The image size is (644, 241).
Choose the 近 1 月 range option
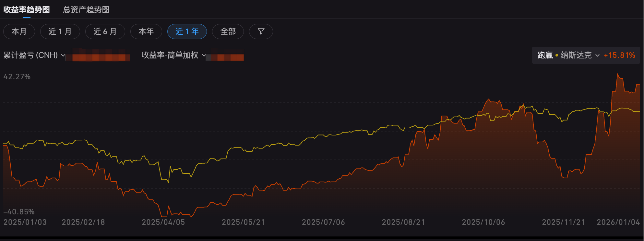click(60, 32)
